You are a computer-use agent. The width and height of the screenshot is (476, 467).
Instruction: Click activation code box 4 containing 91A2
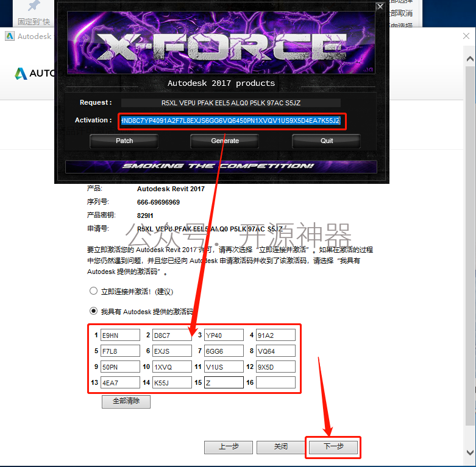tap(275, 335)
